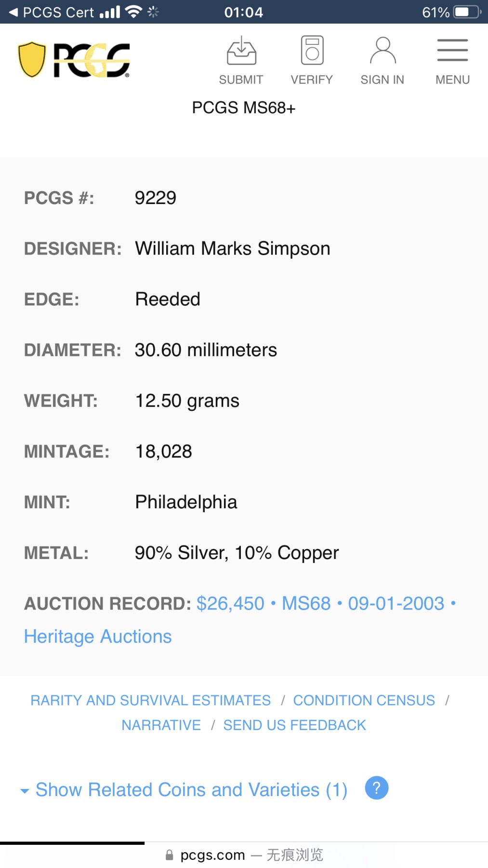Image resolution: width=488 pixels, height=868 pixels.
Task: Open Rarity and Survival Estimates section
Action: [x=150, y=700]
